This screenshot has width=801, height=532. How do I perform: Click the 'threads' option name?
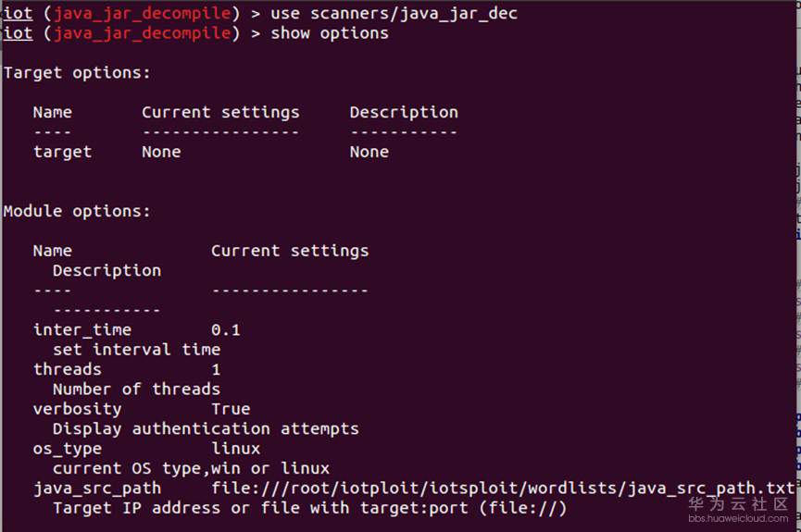coord(68,369)
